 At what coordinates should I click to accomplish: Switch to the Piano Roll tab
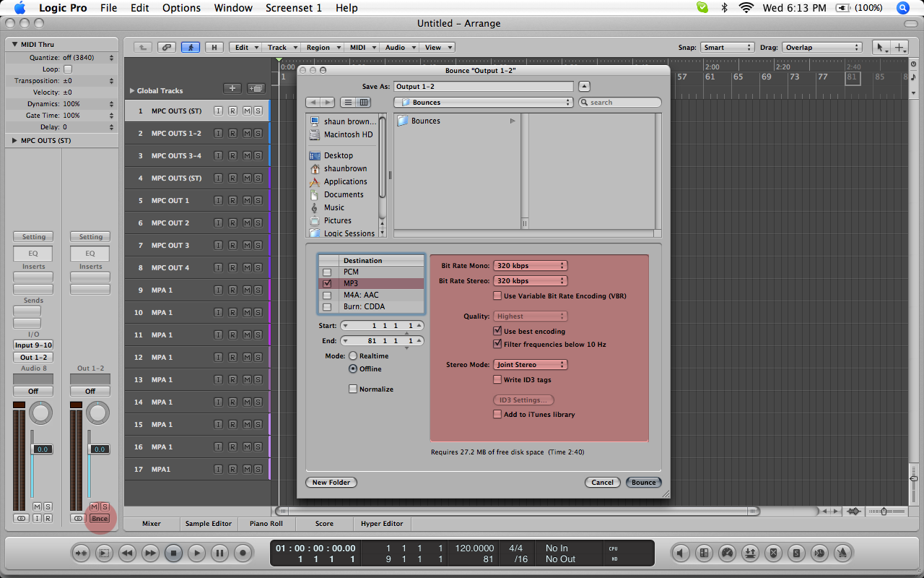coord(266,524)
